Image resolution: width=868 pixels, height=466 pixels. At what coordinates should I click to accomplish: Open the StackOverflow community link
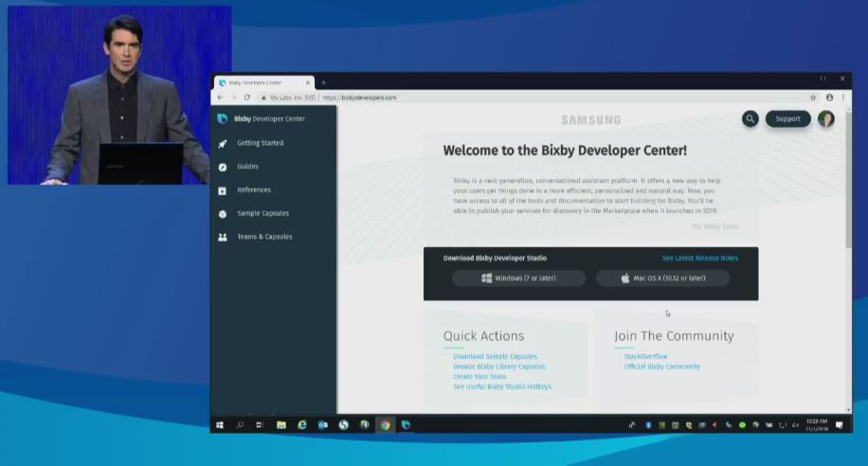(645, 356)
